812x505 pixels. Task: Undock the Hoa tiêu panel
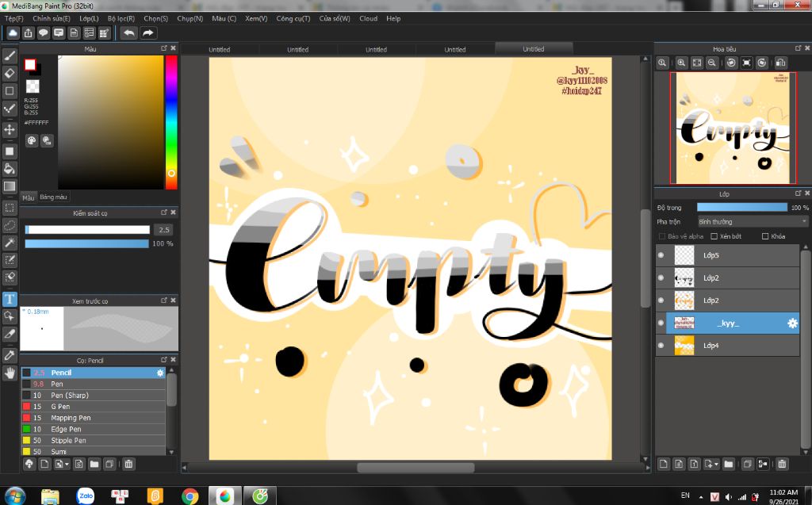798,48
